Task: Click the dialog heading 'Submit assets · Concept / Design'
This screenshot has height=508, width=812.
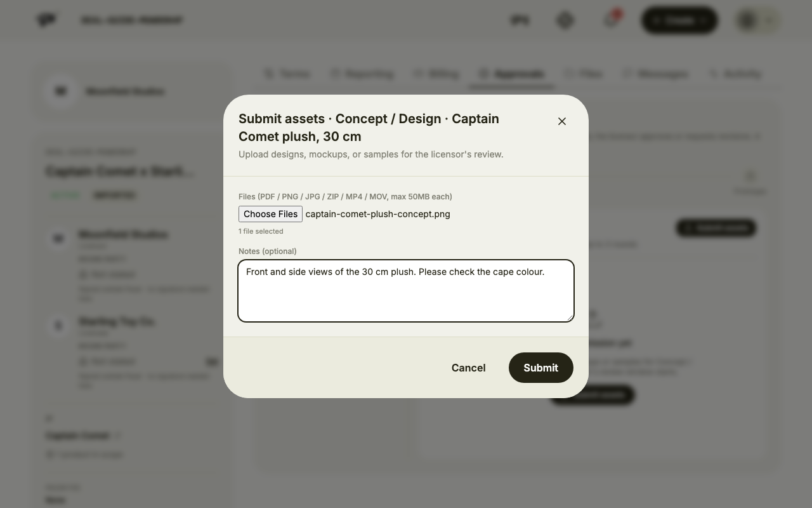Action: coord(369,128)
